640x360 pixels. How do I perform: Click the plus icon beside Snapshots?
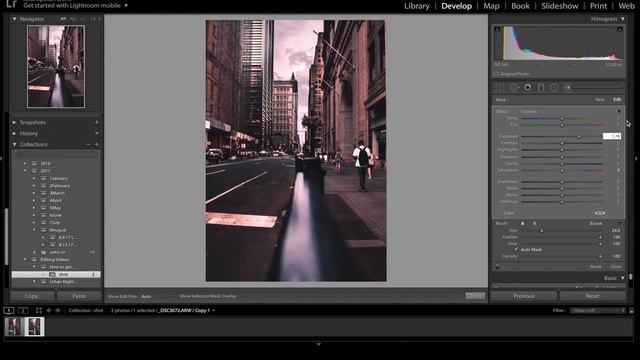(x=97, y=122)
